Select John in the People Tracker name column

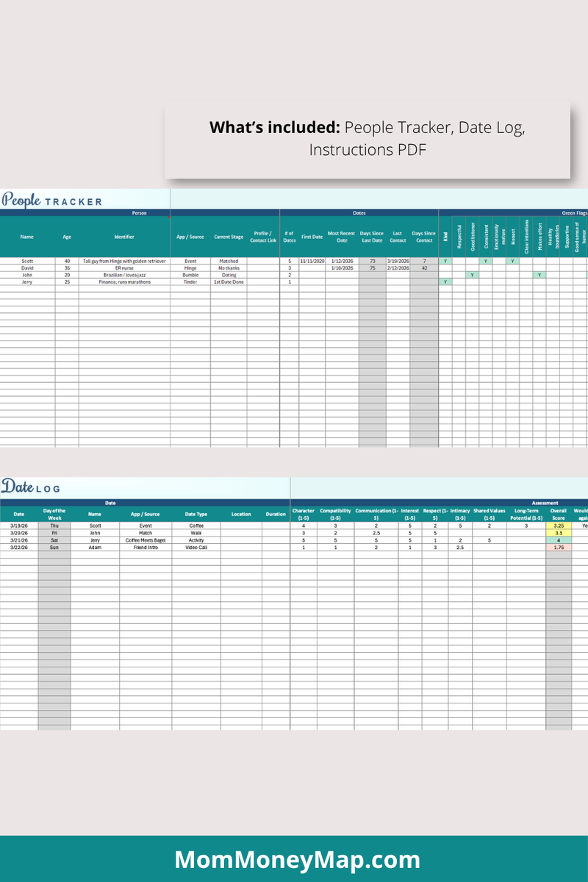click(x=27, y=275)
